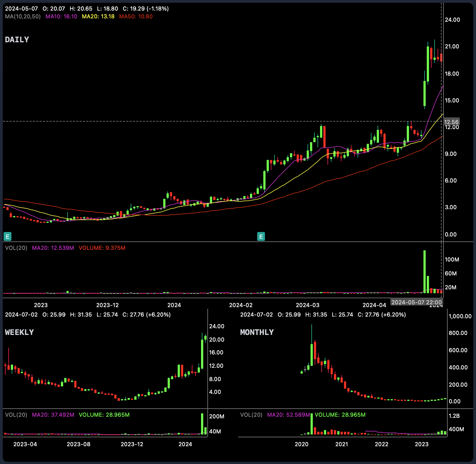
Task: Click the weekly volume MA20: 37.492M value
Action: [53, 415]
